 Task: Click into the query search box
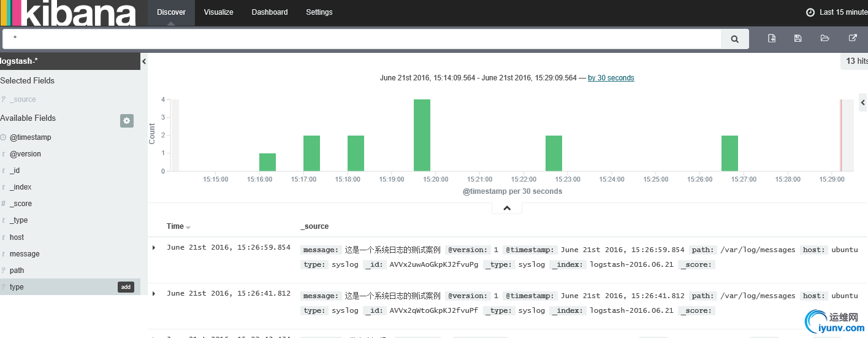(x=362, y=39)
